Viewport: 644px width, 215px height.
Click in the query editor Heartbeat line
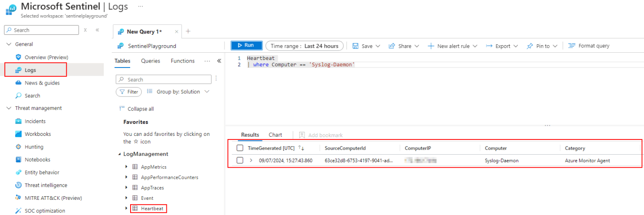point(261,58)
